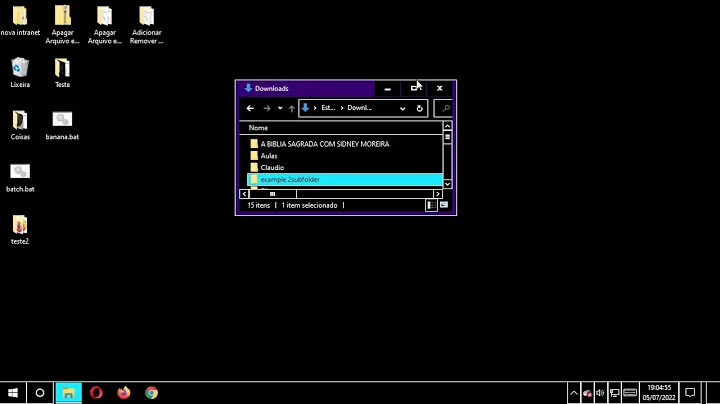Refresh the Downloads folder

click(419, 108)
